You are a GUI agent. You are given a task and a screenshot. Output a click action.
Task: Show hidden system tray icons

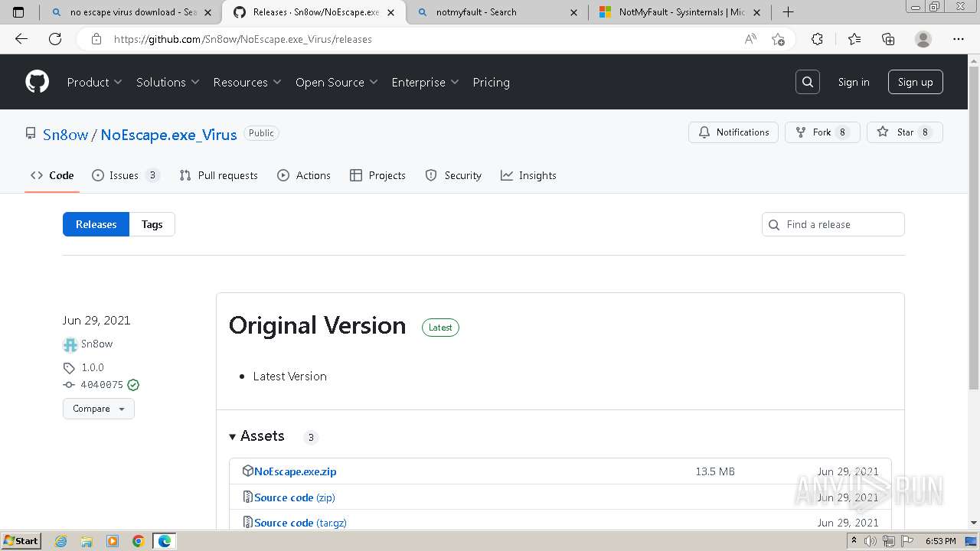pyautogui.click(x=854, y=541)
